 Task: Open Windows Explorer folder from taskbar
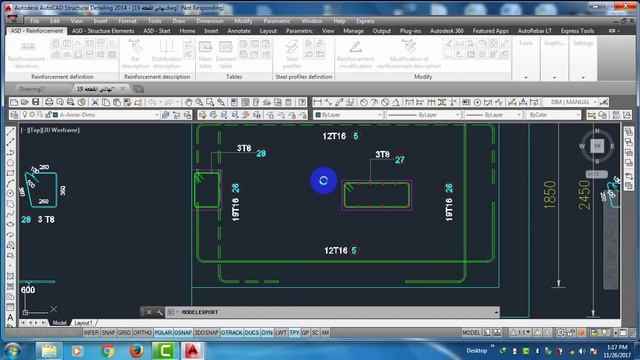pyautogui.click(x=49, y=351)
